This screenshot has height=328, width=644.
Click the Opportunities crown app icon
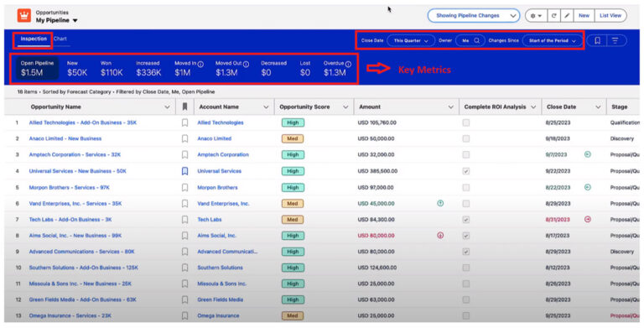click(x=24, y=16)
